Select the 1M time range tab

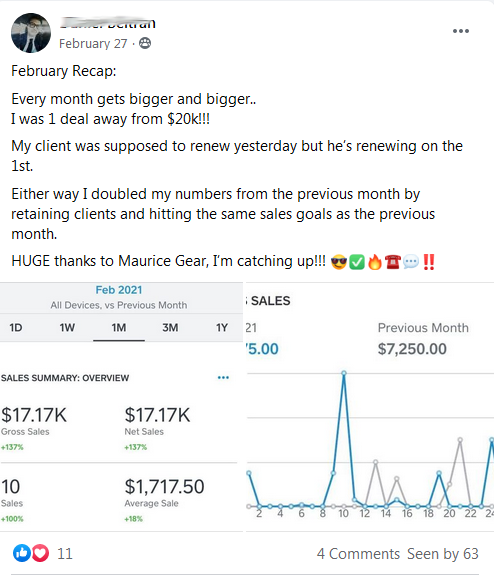(119, 327)
